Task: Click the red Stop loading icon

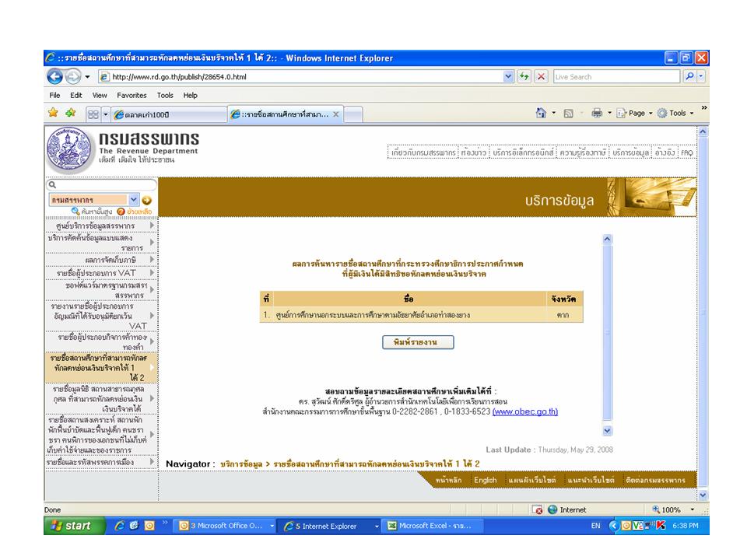Action: click(541, 77)
